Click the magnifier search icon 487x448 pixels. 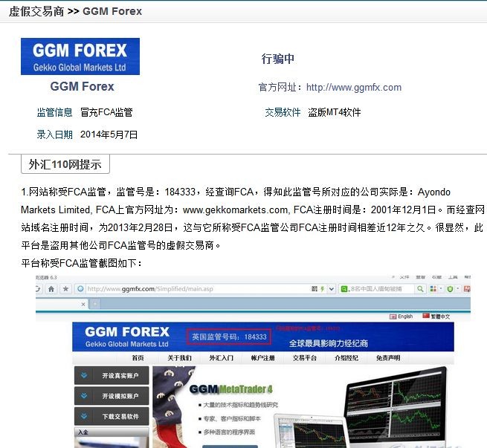click(420, 289)
